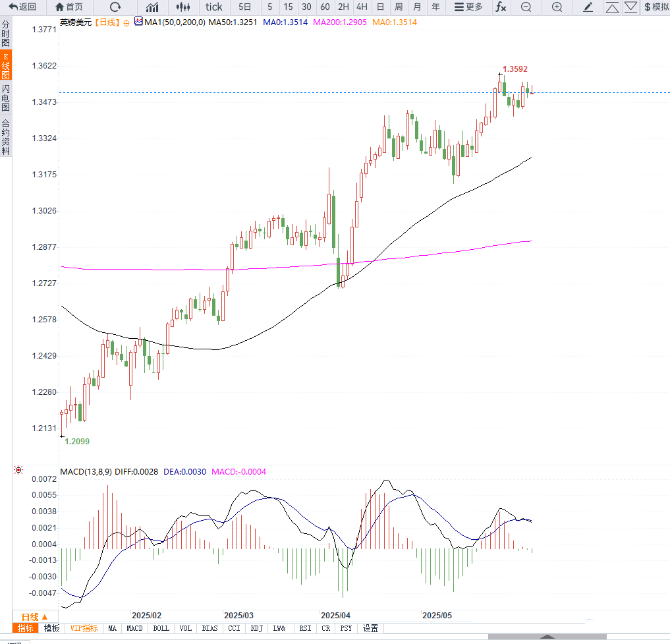Select the 60-minute timeframe
The image size is (670, 644).
[325, 7]
